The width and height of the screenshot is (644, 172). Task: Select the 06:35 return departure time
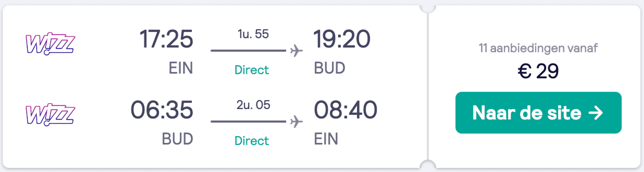[x=162, y=110]
